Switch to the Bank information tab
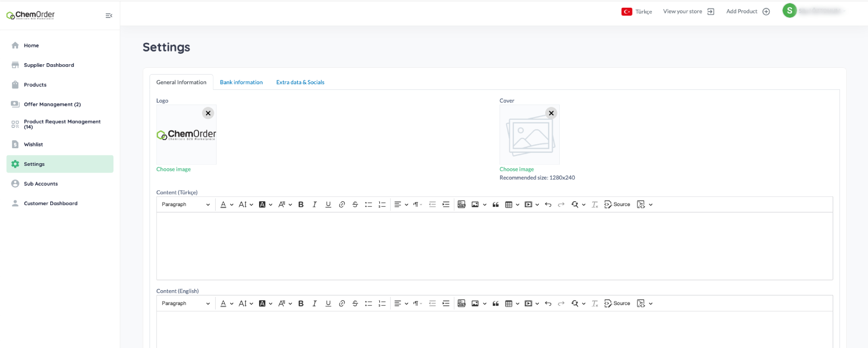This screenshot has width=868, height=348. click(241, 82)
